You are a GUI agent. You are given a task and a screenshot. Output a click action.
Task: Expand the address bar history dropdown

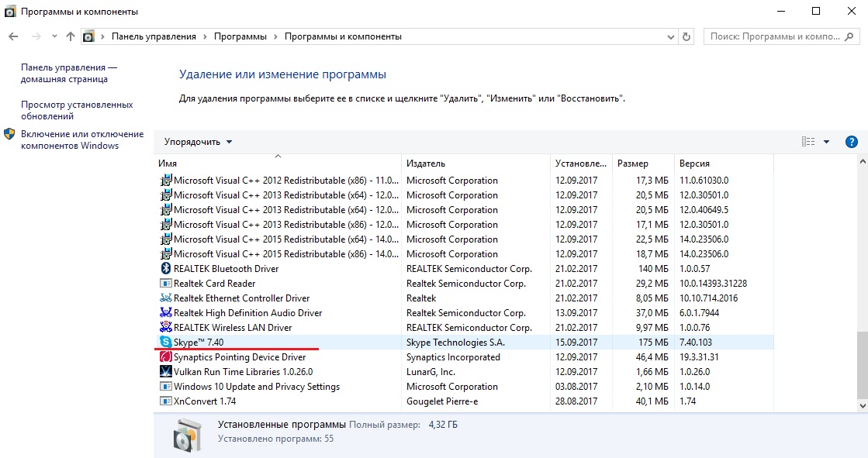pyautogui.click(x=670, y=36)
